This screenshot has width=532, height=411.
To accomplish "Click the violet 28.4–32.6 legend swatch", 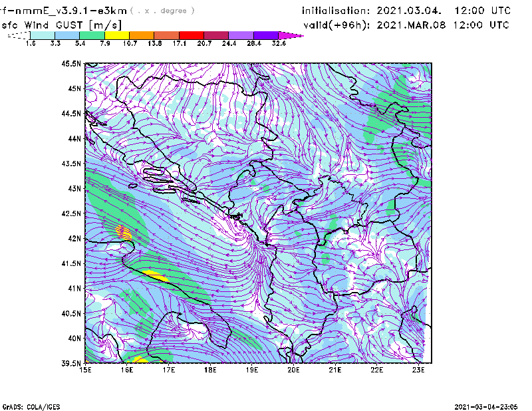I will pyautogui.click(x=266, y=35).
